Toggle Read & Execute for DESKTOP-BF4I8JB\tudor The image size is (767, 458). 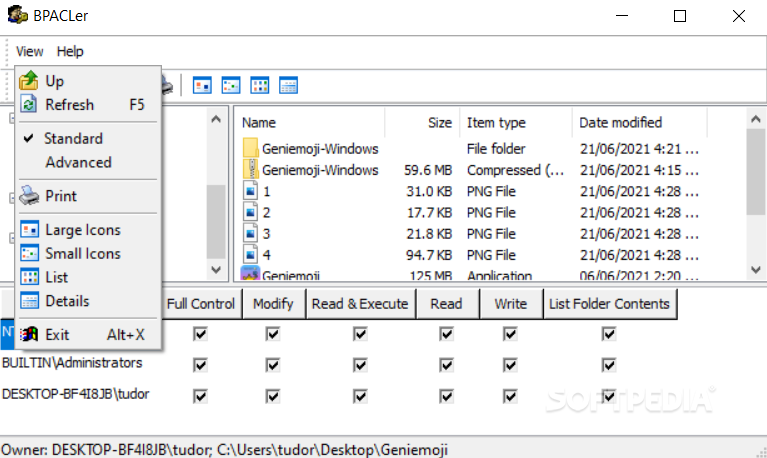pyautogui.click(x=360, y=396)
